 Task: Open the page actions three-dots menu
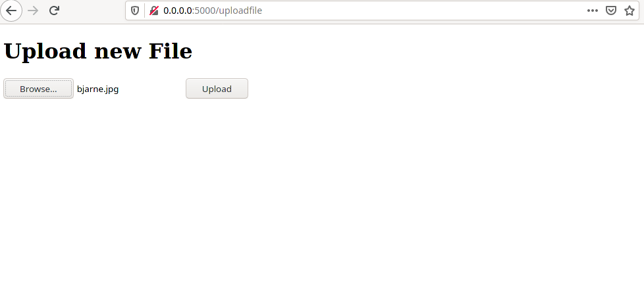[592, 11]
